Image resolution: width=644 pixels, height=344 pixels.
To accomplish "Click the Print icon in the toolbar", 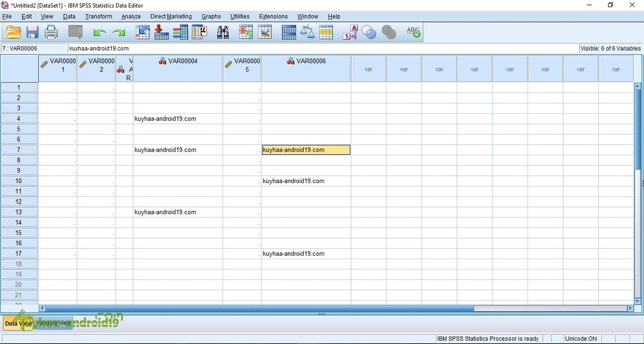I will pyautogui.click(x=51, y=33).
